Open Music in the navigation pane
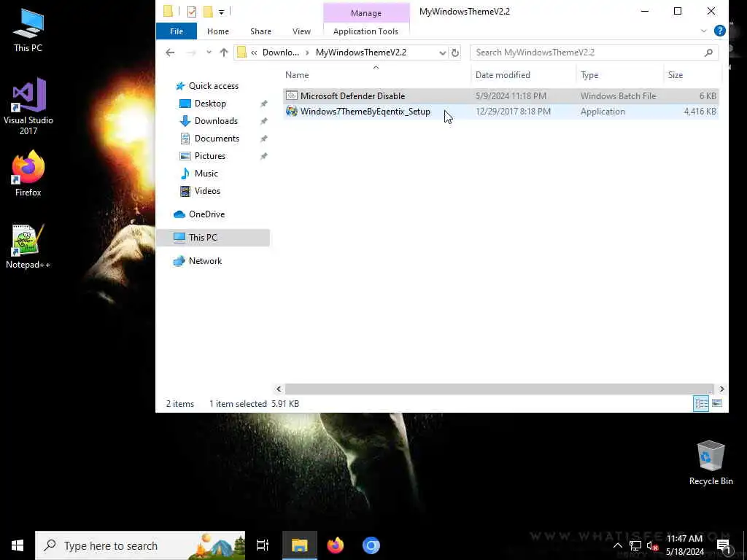This screenshot has height=560, width=747. pyautogui.click(x=206, y=174)
